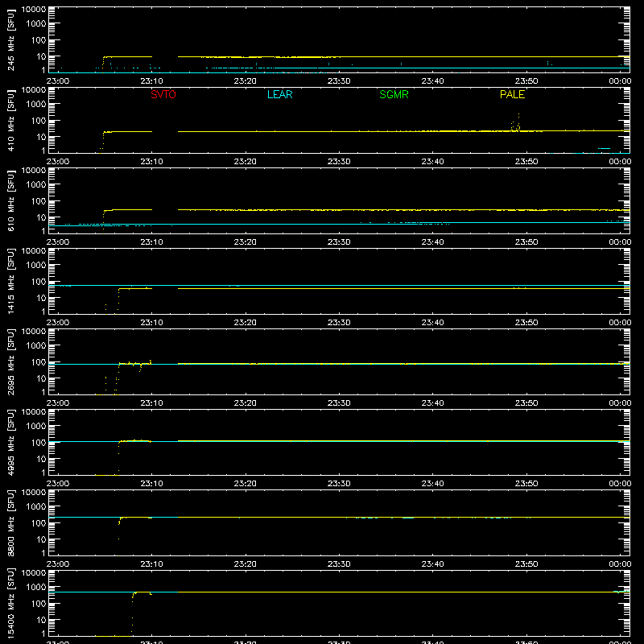The image size is (644, 644).
Task: Click the red SVTO station legend label
Action: (163, 94)
